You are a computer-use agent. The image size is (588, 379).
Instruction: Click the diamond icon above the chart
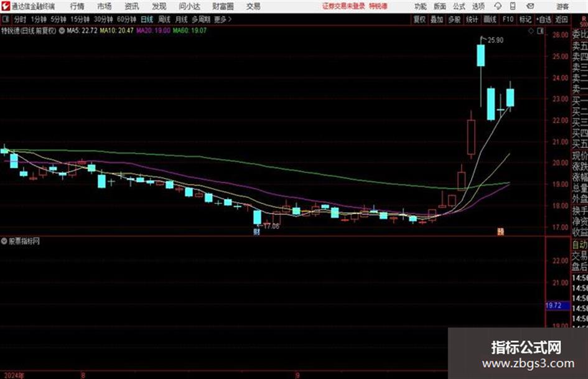pos(531,31)
